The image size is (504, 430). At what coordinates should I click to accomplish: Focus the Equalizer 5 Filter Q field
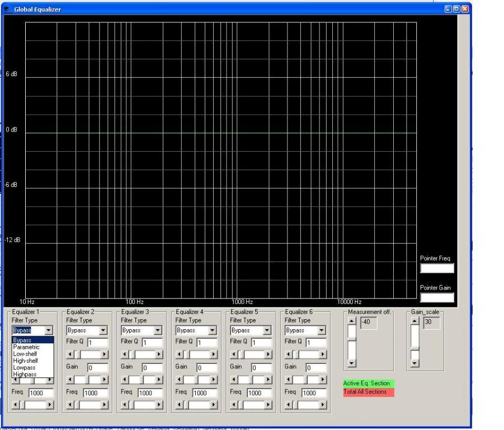click(262, 343)
